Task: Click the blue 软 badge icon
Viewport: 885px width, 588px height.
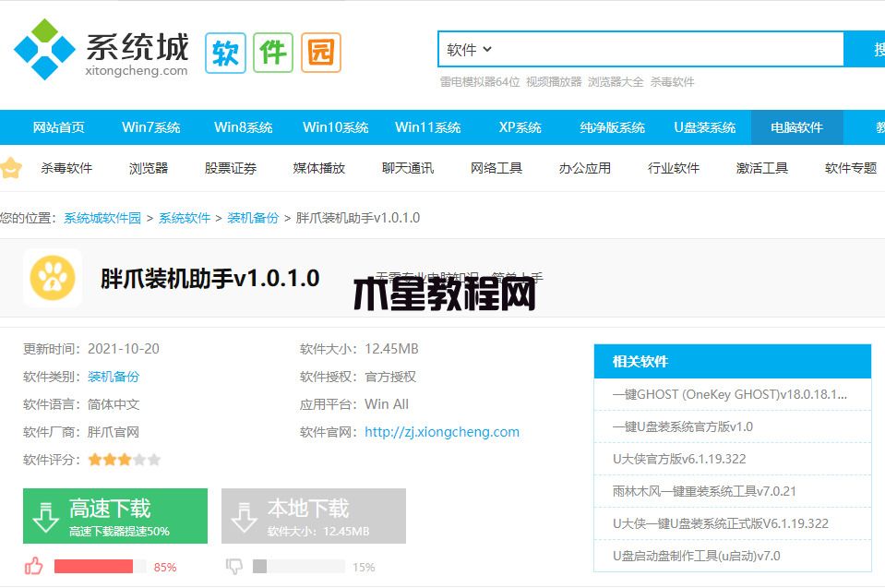Action: pyautogui.click(x=225, y=53)
